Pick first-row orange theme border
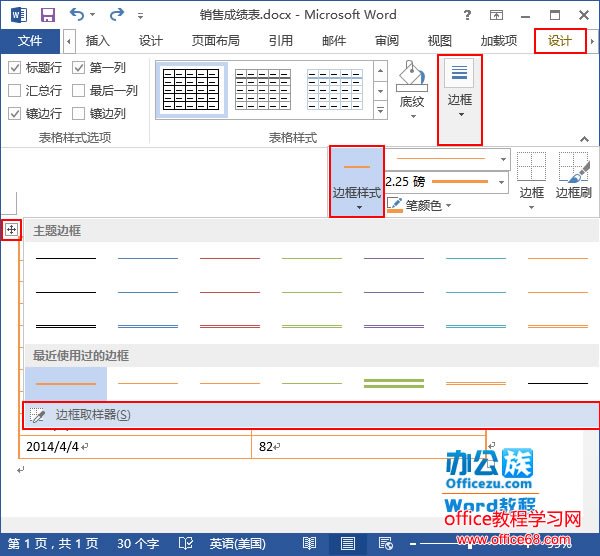The width and height of the screenshot is (600, 556). coord(558,258)
